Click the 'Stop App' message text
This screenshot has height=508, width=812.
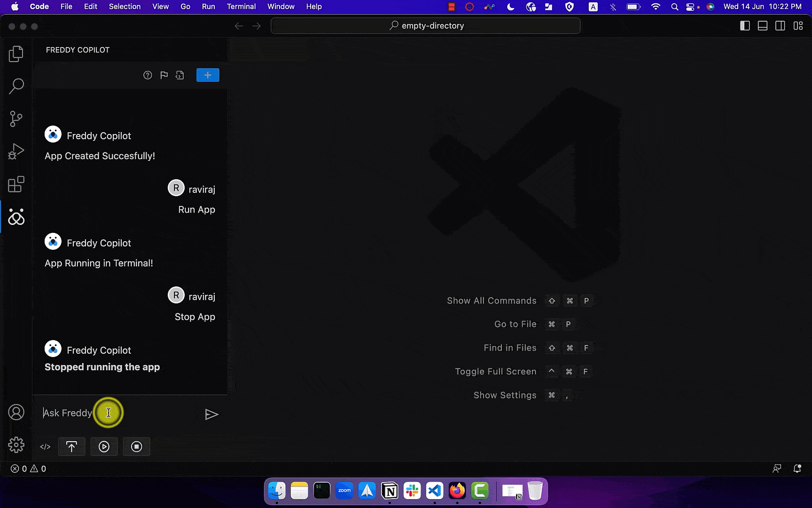pos(195,317)
